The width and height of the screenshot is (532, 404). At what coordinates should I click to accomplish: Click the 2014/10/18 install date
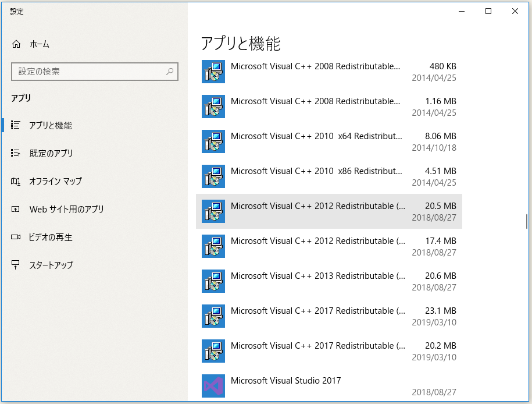click(434, 148)
